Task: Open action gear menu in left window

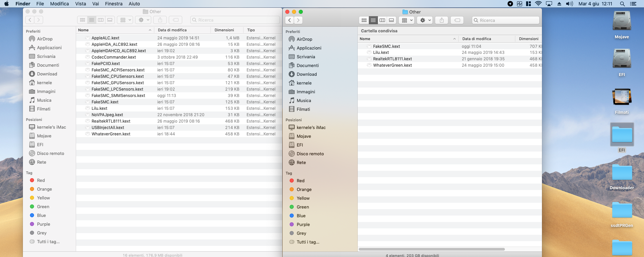Action: 143,20
